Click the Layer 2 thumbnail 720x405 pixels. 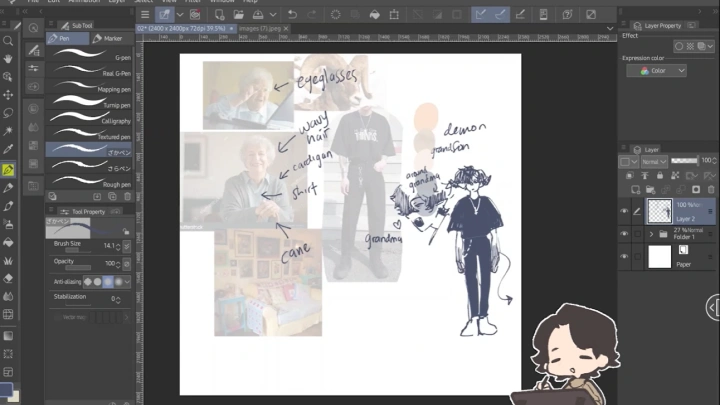pos(660,211)
